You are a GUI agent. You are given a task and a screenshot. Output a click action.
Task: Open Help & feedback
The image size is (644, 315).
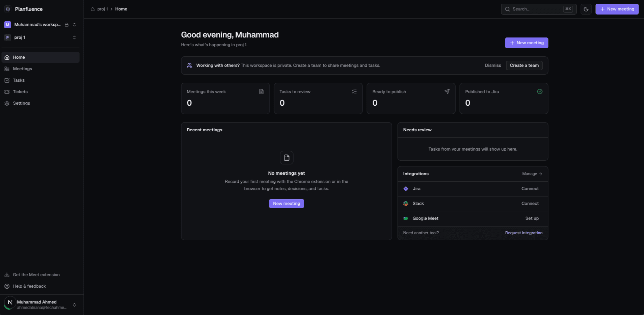tap(41, 286)
